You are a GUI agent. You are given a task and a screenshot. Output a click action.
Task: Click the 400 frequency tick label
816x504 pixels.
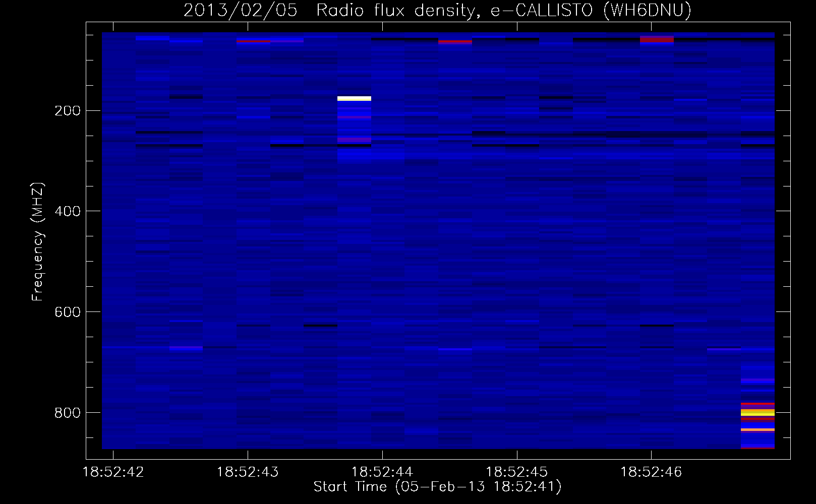pos(67,212)
